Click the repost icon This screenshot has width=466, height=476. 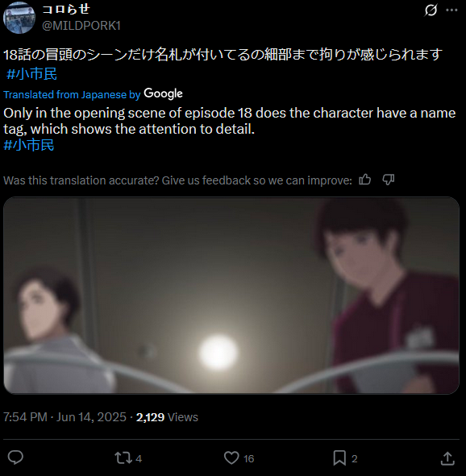tap(123, 458)
